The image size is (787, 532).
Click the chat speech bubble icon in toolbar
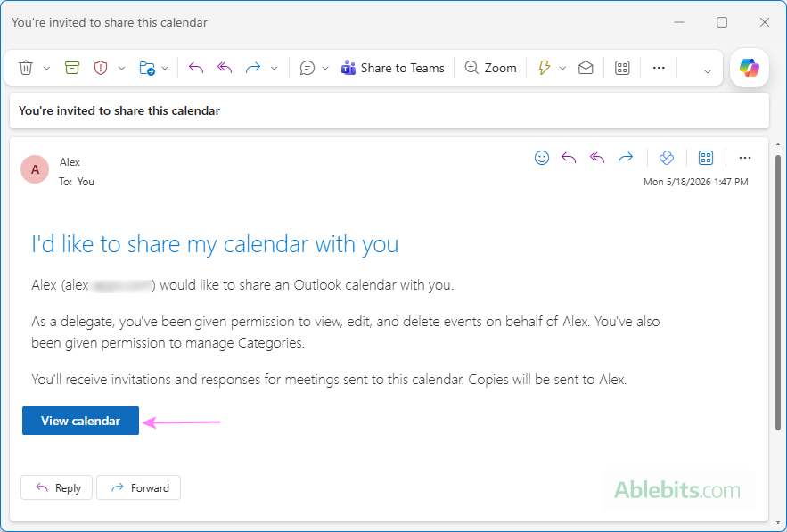click(307, 68)
